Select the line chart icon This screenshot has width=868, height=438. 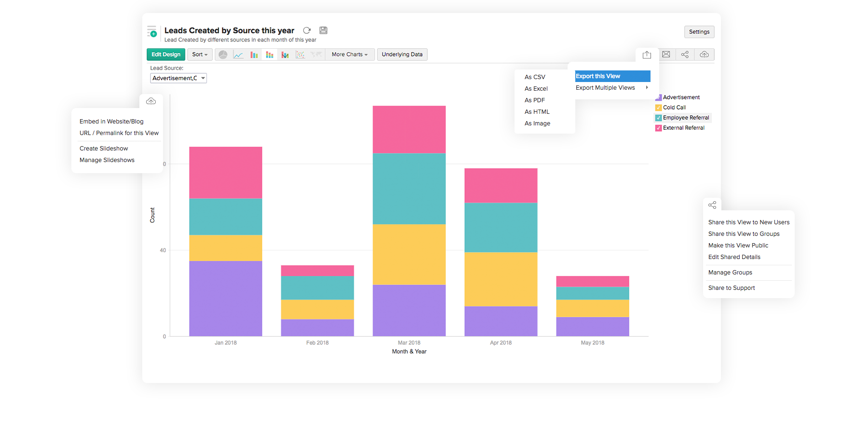coord(238,55)
